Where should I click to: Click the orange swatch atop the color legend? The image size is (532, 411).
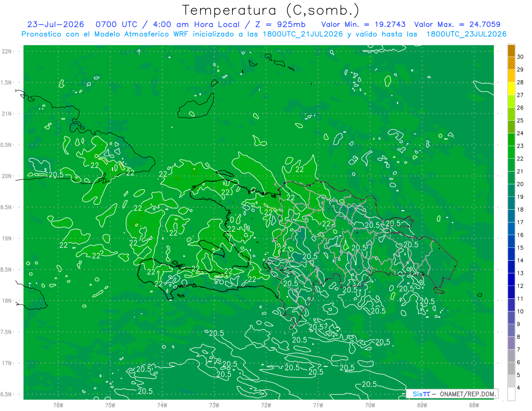[x=511, y=51]
